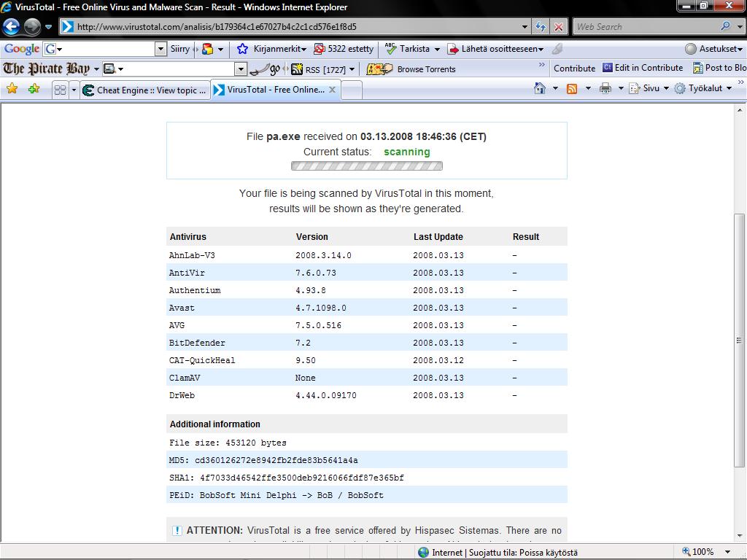Click the Avast row name
This screenshot has height=560, width=747.
[x=182, y=308]
